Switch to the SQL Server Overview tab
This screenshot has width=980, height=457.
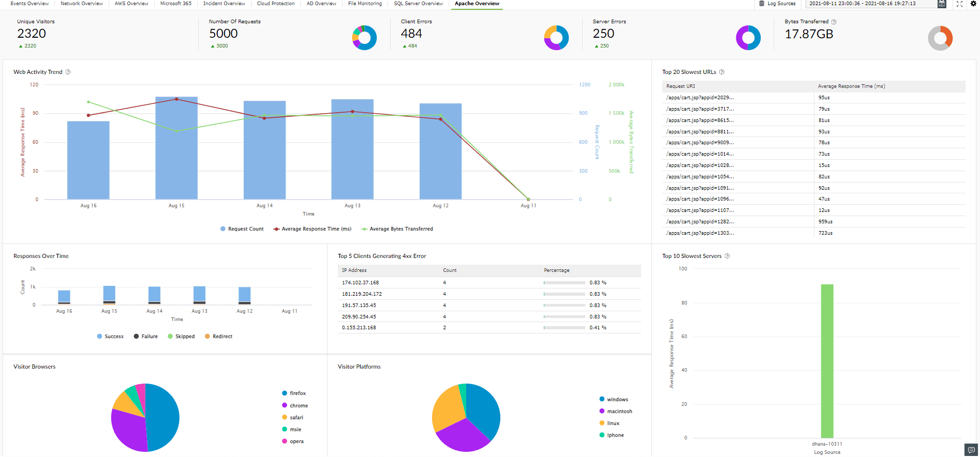point(418,4)
